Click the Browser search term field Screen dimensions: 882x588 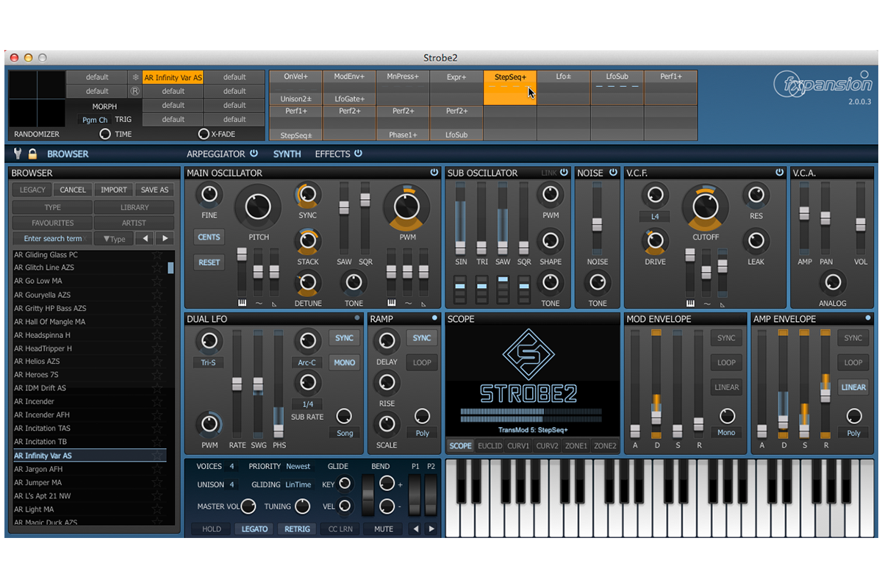[x=52, y=238]
